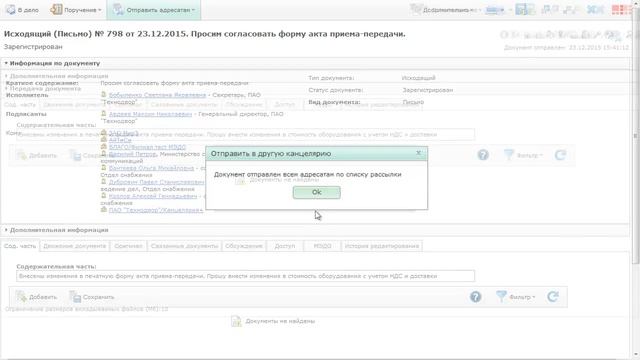Image resolution: width=640 pixels, height=360 pixels.
Task: Click the page's right vertical scrollbar
Action: coord(635,136)
